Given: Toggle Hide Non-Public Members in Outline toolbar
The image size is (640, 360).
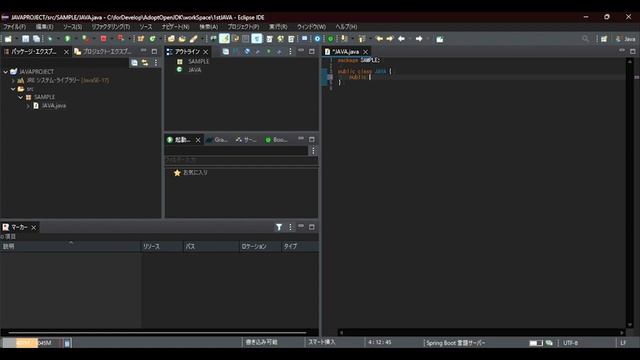Looking at the screenshot, I should [268, 52].
